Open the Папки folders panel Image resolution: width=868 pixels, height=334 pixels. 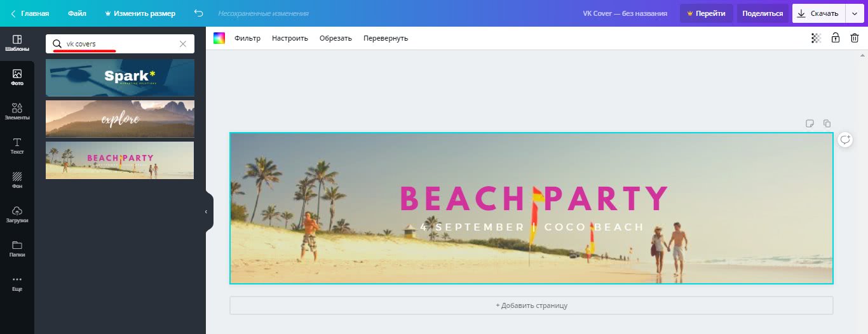click(17, 249)
